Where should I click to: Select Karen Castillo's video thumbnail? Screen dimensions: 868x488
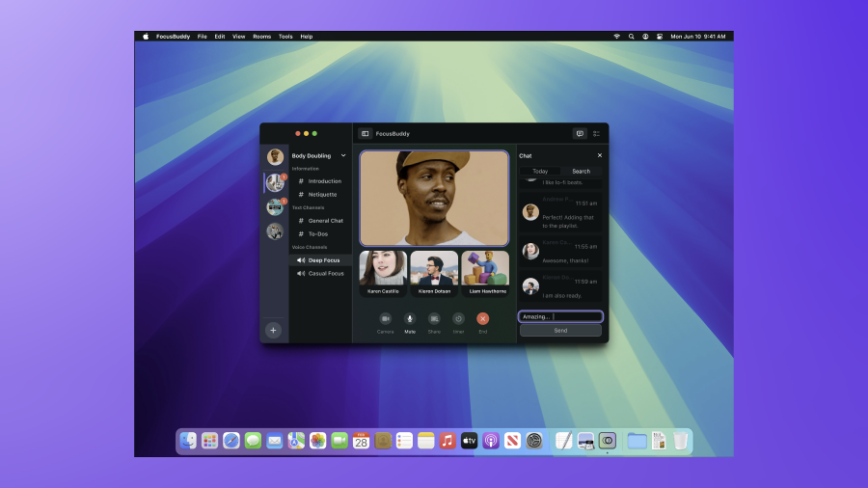[x=383, y=273]
